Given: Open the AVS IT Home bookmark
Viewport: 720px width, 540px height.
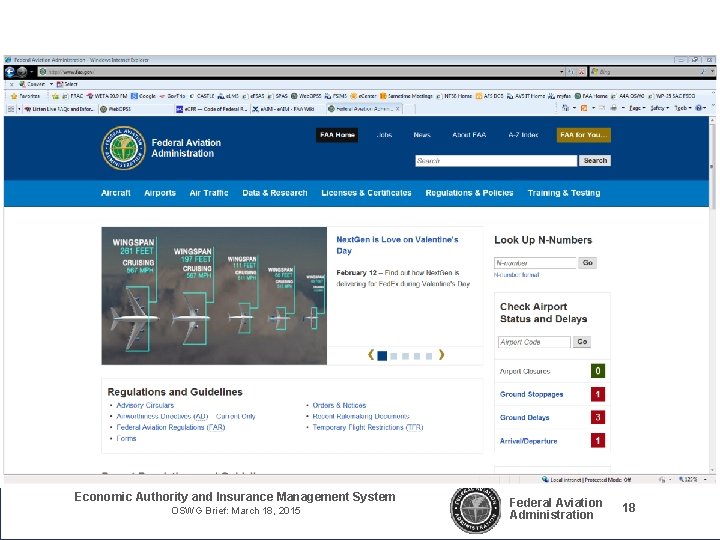Looking at the screenshot, I should pyautogui.click(x=526, y=96).
